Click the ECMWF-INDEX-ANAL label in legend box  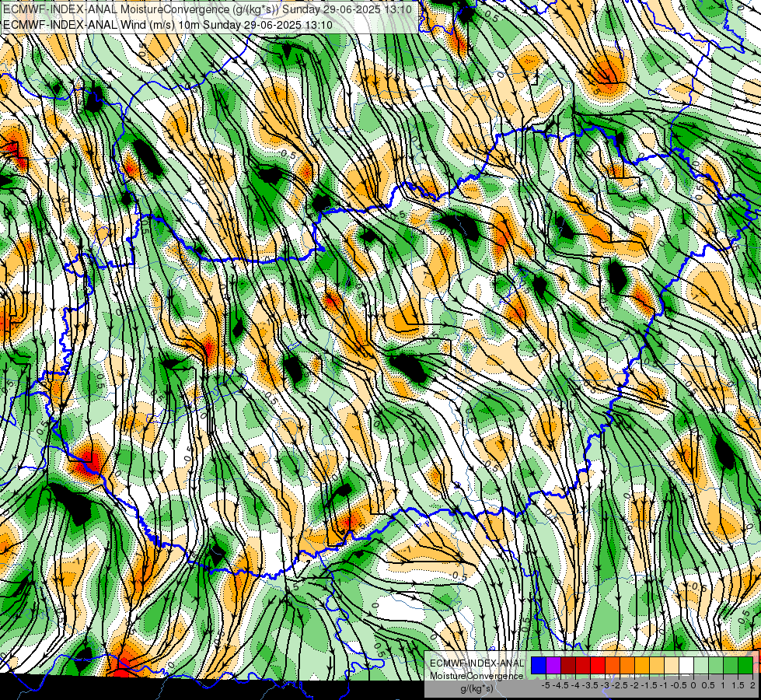477,663
